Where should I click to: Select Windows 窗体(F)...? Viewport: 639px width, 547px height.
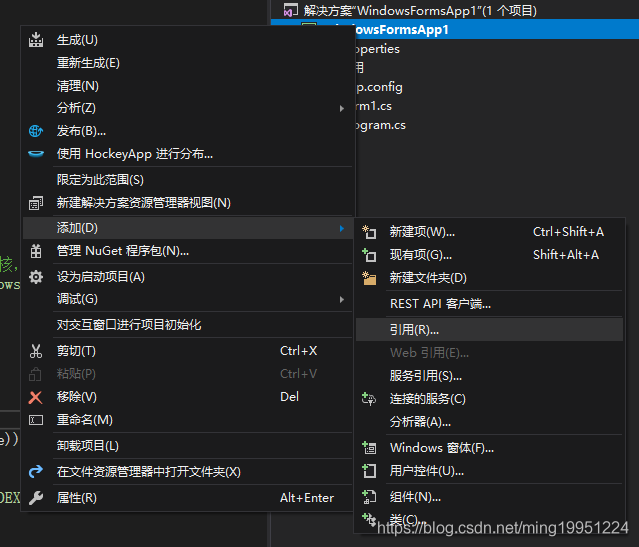489,448
